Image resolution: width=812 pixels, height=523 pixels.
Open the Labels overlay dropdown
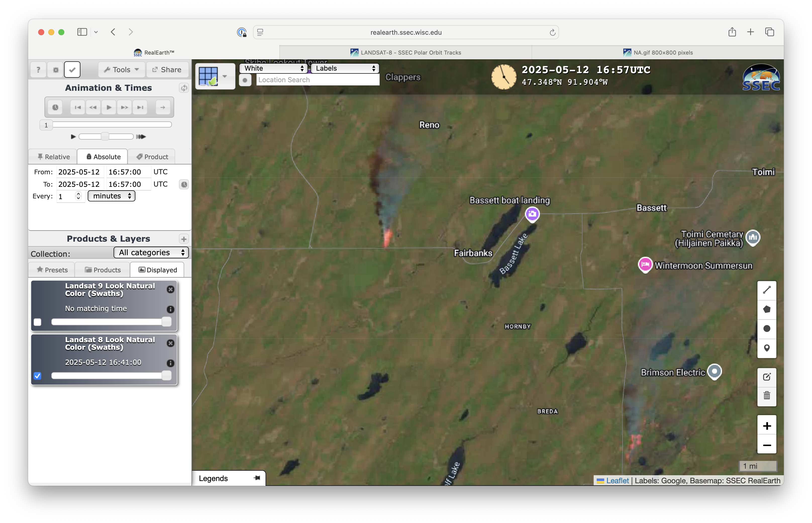345,68
